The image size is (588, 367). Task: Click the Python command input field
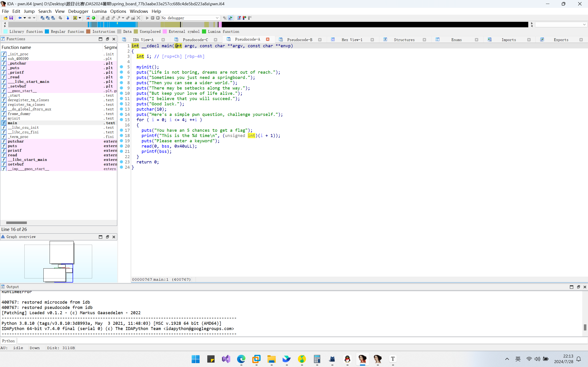click(x=302, y=341)
